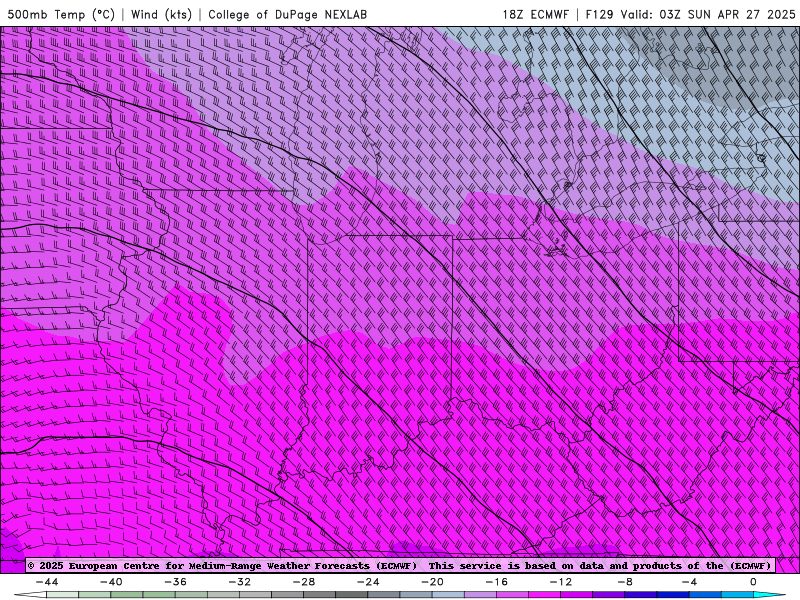Click the -8 color scale label
This screenshot has width=800, height=600.
(x=625, y=582)
